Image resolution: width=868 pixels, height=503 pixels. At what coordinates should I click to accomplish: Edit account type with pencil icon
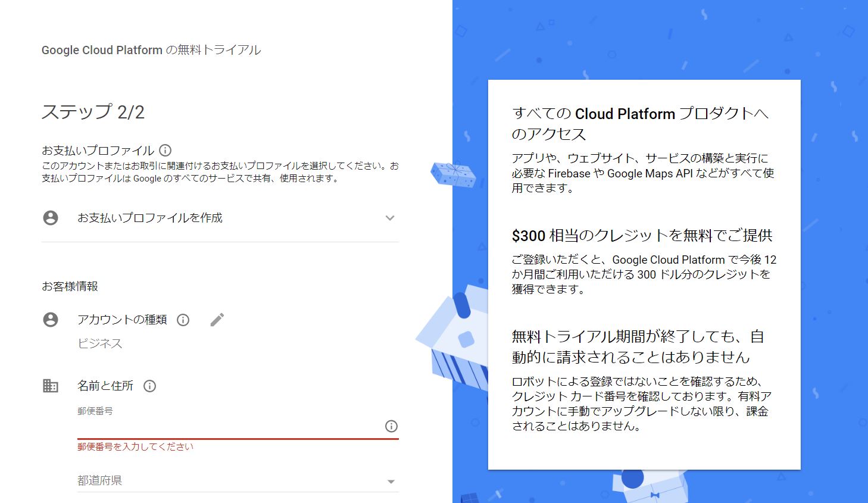pyautogui.click(x=217, y=320)
